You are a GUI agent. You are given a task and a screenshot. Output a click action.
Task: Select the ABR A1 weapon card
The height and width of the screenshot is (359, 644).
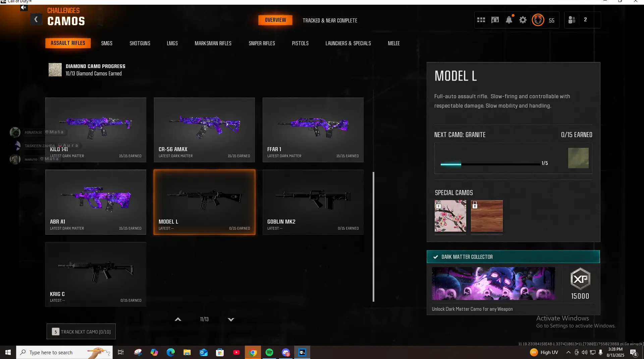[x=96, y=202]
